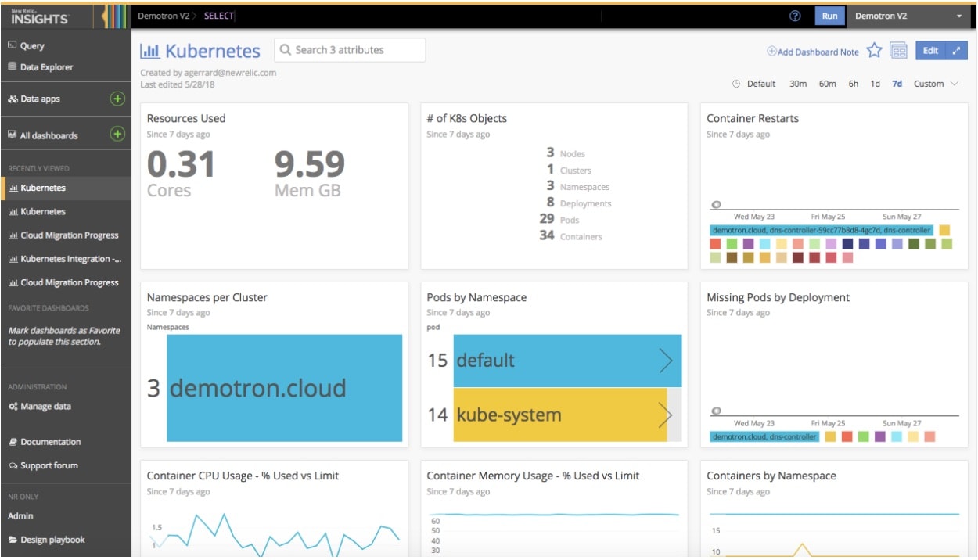Select 6h time range

tap(854, 84)
